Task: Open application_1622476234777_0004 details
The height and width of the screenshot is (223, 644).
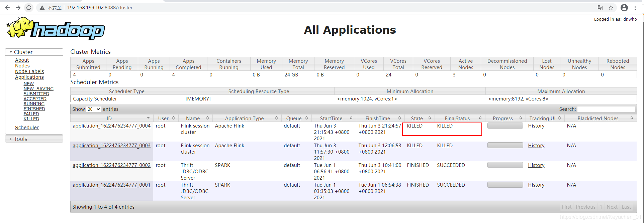Action: (x=112, y=126)
